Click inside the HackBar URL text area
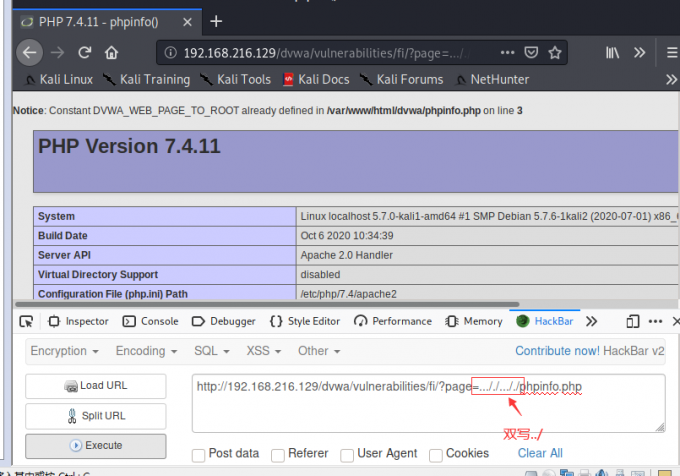Image resolution: width=680 pixels, height=476 pixels. (x=428, y=404)
